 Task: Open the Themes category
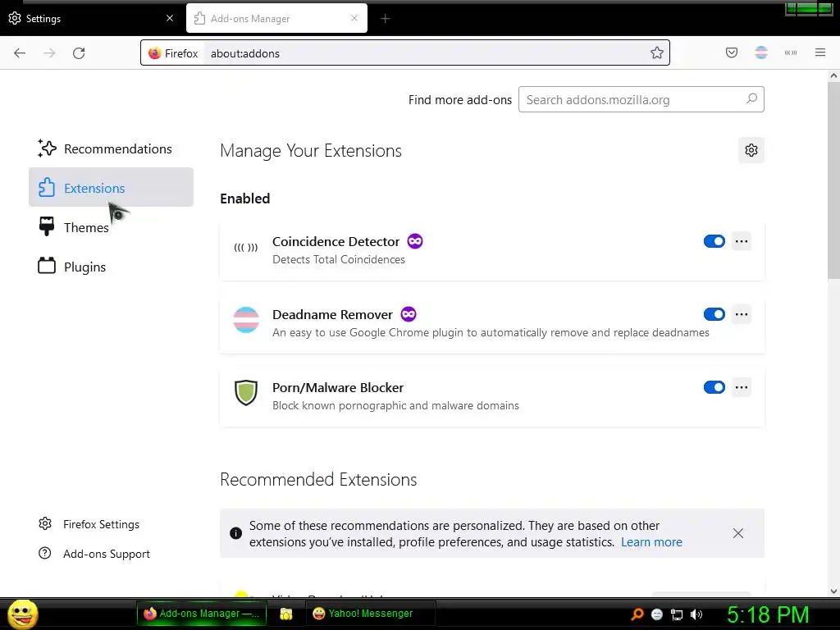111,227
